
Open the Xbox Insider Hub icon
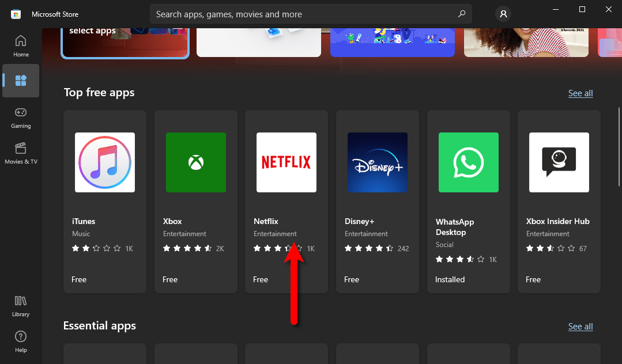click(559, 162)
